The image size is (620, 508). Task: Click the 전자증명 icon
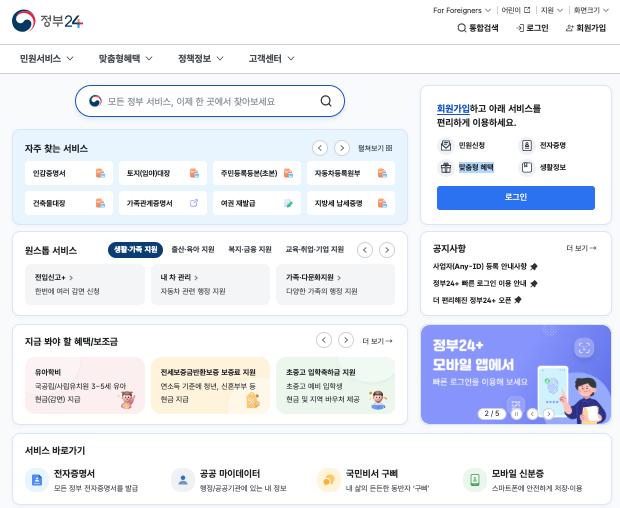(x=526, y=145)
